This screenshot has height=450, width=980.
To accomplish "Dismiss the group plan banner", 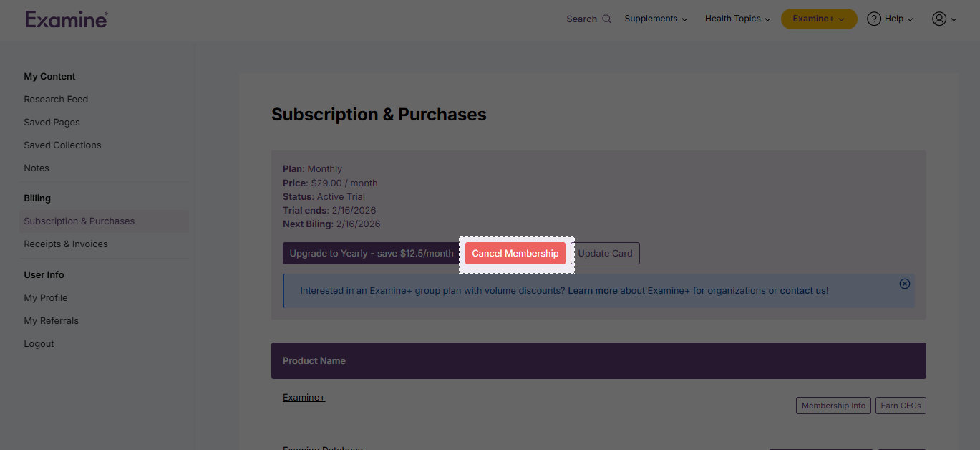I will coord(905,284).
